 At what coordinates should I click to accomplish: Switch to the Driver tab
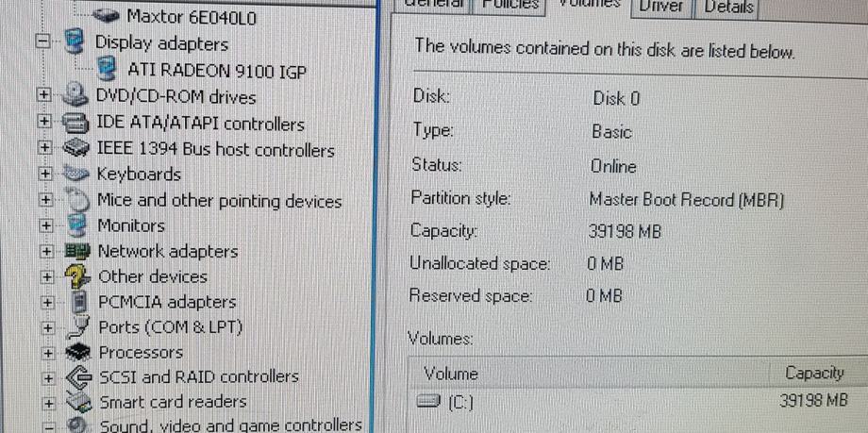coord(659,7)
